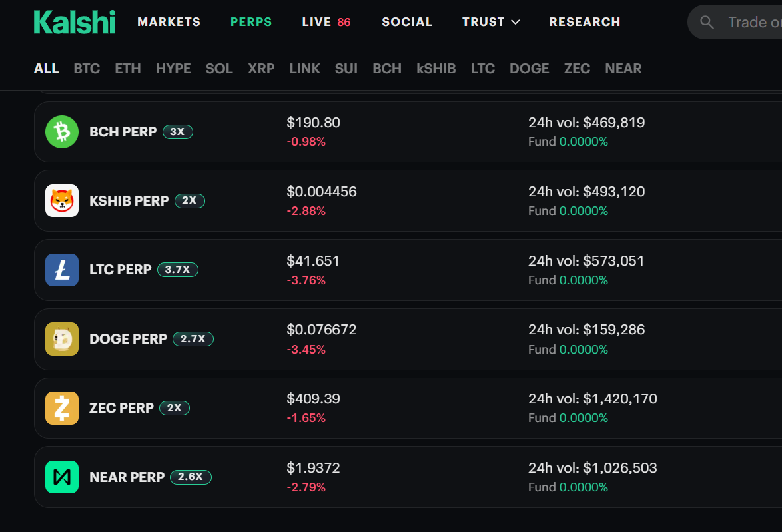Viewport: 782px width, 532px height.
Task: Click in the Trade search field
Action: [735, 22]
